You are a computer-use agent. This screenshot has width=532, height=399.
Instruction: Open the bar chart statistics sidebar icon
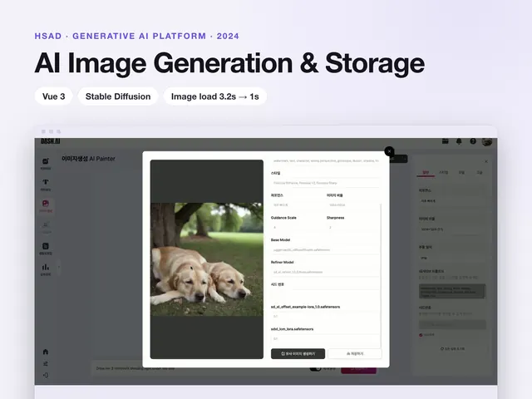coord(46,269)
